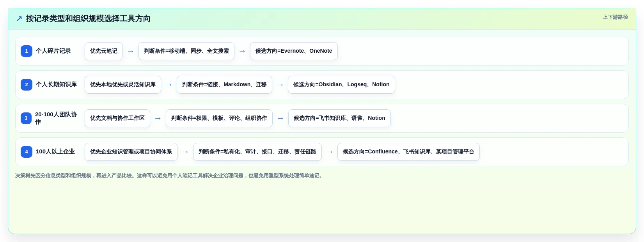Select the number 4 badge for 100人以上企业
This screenshot has width=644, height=242.
click(27, 152)
